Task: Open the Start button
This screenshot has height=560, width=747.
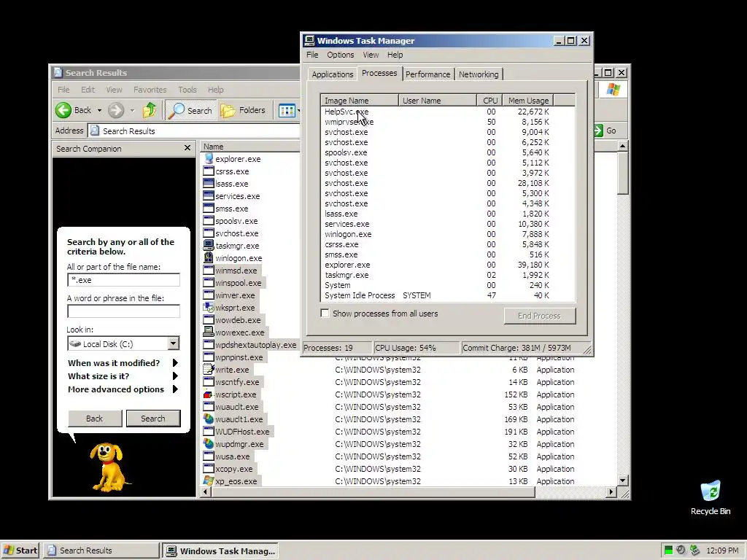Action: pyautogui.click(x=20, y=551)
